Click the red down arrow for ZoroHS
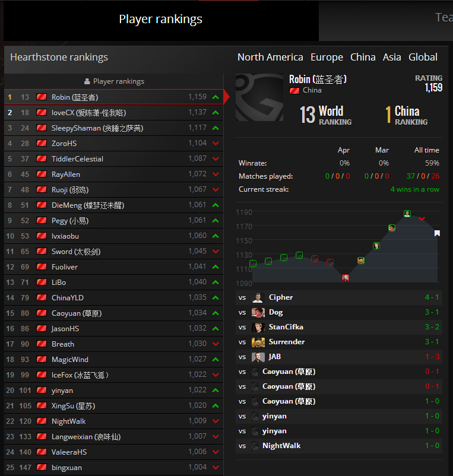This screenshot has width=453, height=476. click(216, 143)
